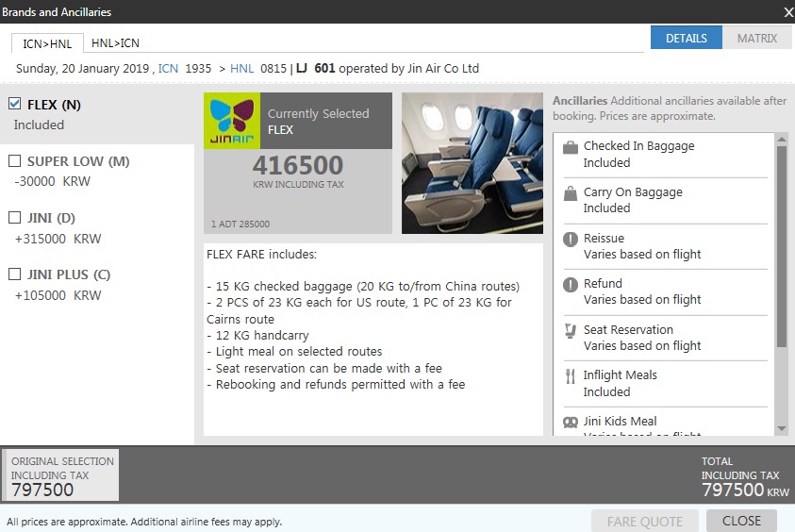Click the FARE QUOTE button
This screenshot has width=795, height=532.
pyautogui.click(x=644, y=521)
